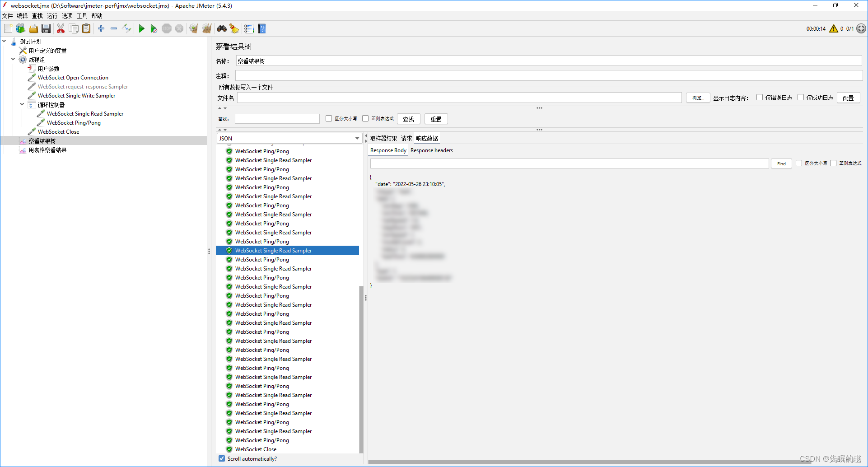Image resolution: width=868 pixels, height=467 pixels.
Task: Switch to 请求 tab
Action: pos(406,138)
